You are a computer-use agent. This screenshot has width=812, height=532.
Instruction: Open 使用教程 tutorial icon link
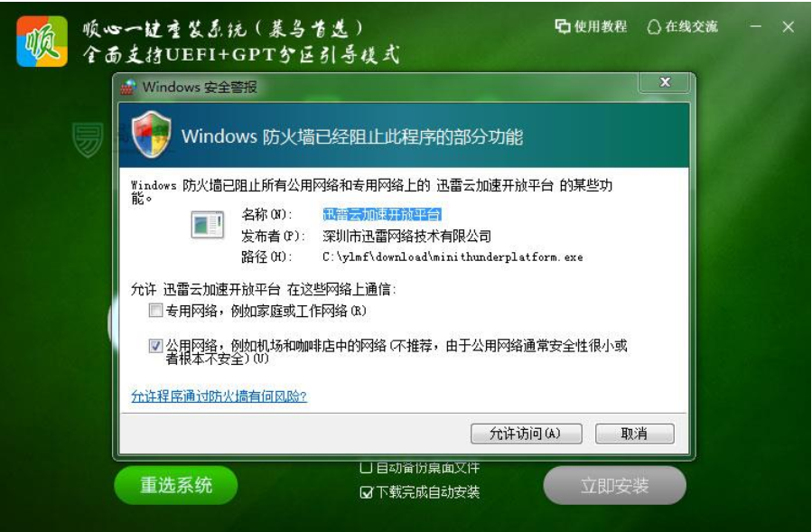(563, 26)
